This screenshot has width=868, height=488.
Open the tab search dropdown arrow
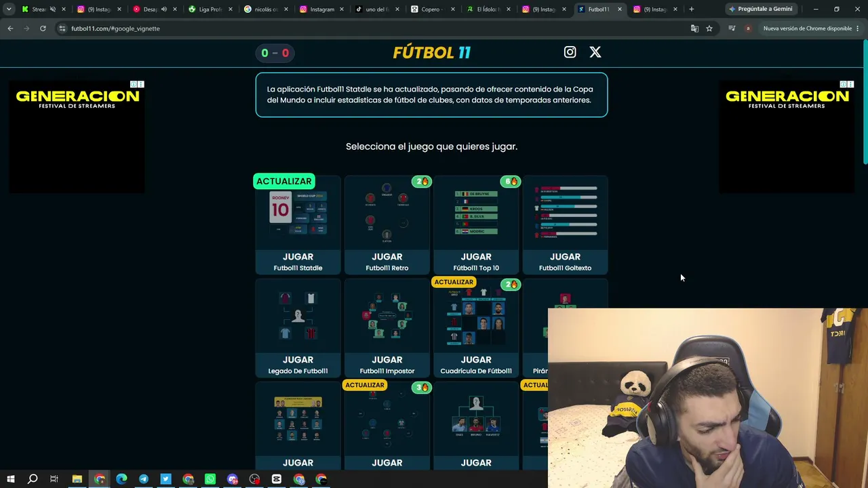(x=9, y=9)
